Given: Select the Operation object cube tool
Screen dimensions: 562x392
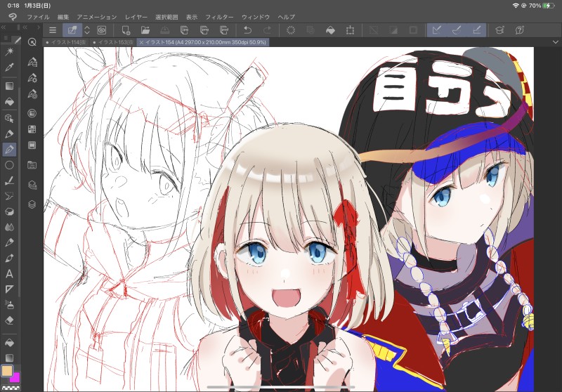Looking at the screenshot, I should (x=9, y=118).
